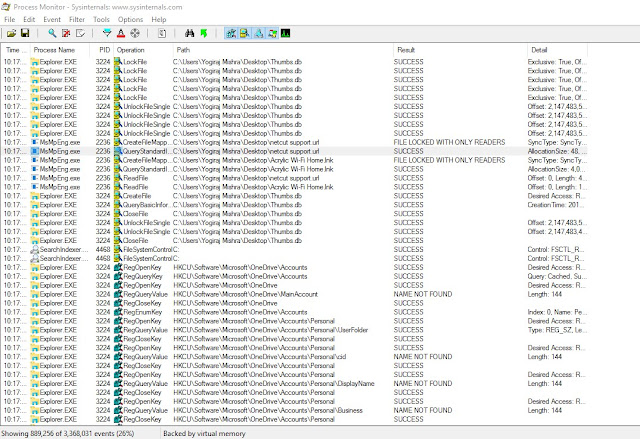Click the Result column header

pos(460,50)
